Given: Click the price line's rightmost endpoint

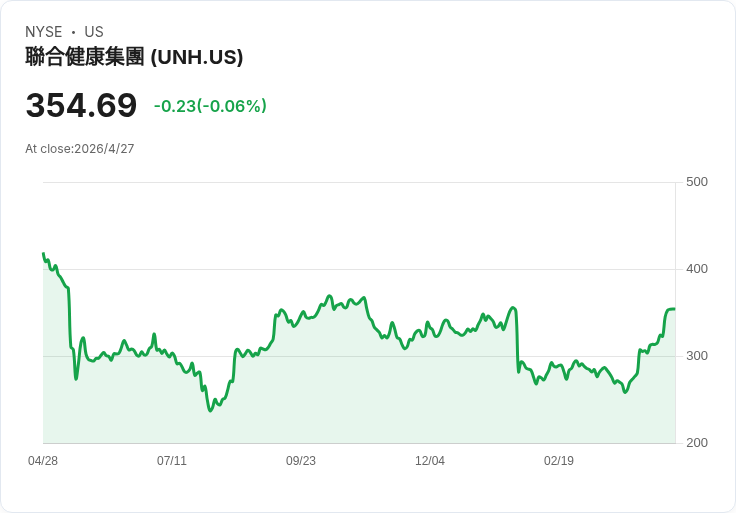Looking at the screenshot, I should coord(674,309).
